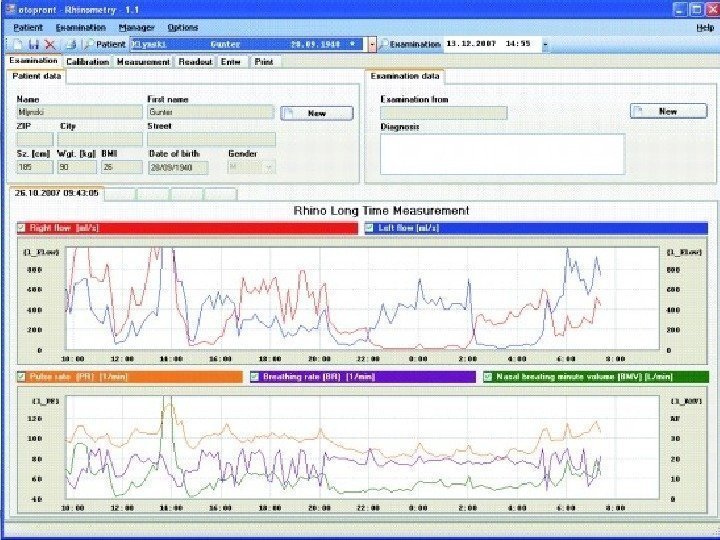Click the application icon in title bar

(10, 9)
